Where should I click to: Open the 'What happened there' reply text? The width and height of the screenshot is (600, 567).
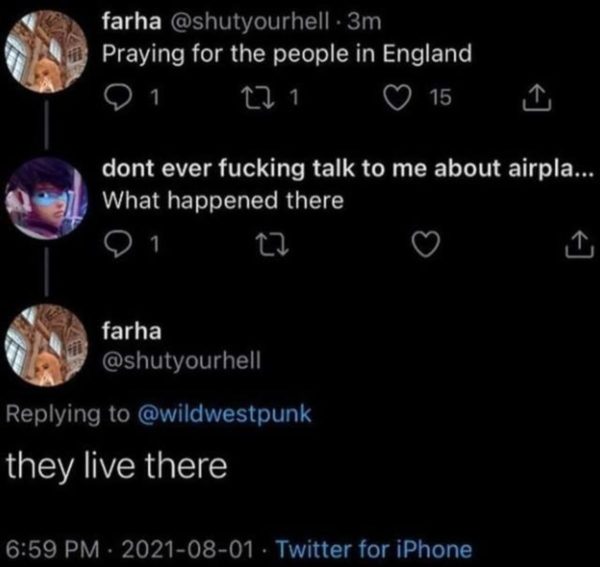223,200
